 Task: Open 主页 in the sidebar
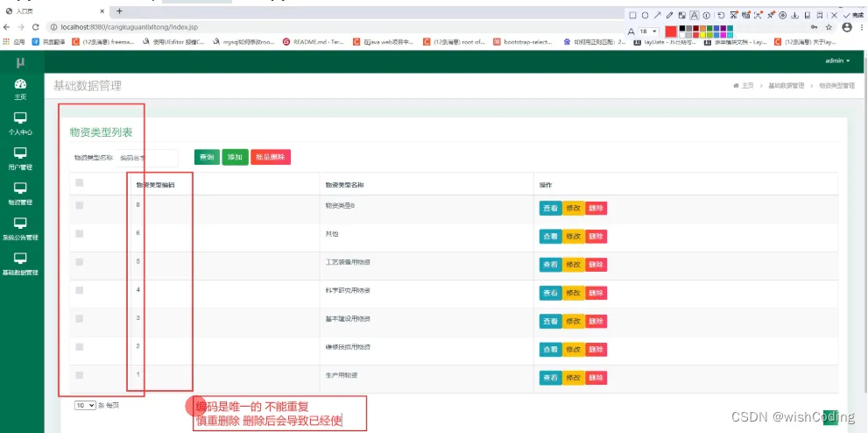(x=20, y=89)
